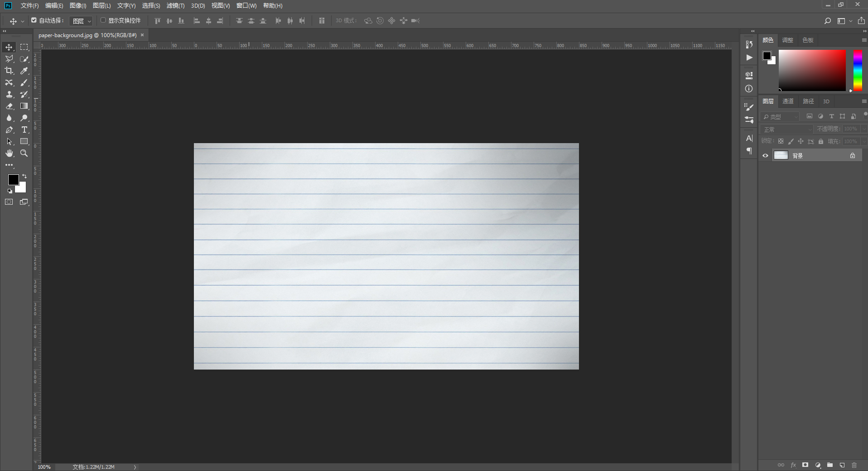Select the Rectangular Marquee tool
The image size is (868, 471).
24,47
